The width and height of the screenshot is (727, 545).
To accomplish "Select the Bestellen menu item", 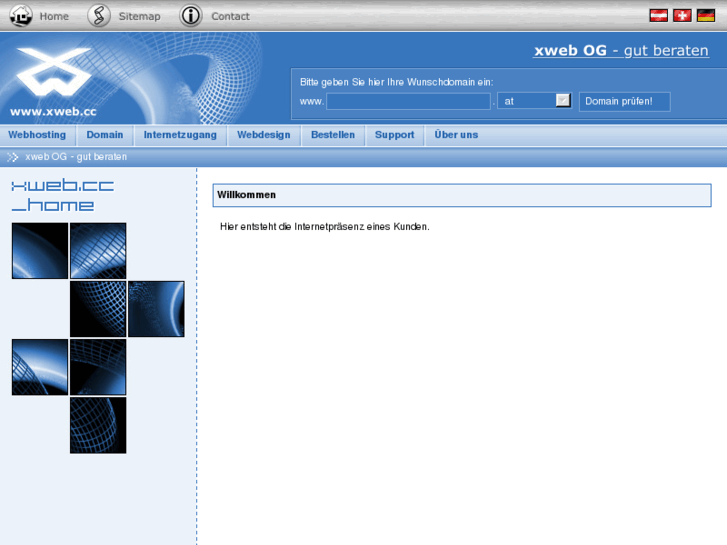I will [333, 135].
